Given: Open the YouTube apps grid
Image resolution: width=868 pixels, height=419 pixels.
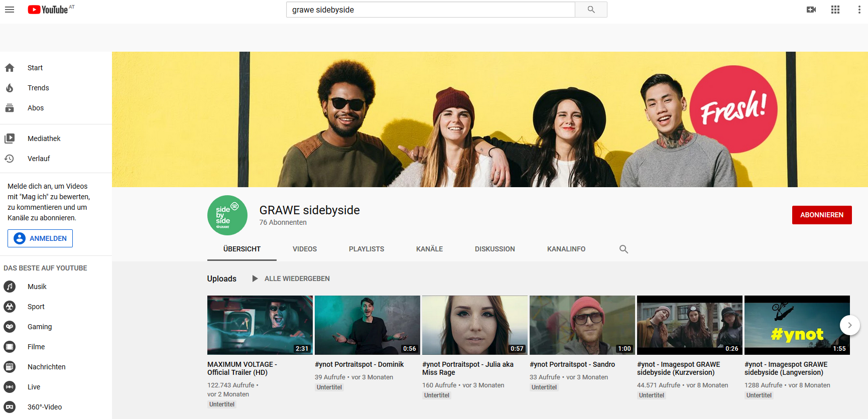Looking at the screenshot, I should [835, 10].
